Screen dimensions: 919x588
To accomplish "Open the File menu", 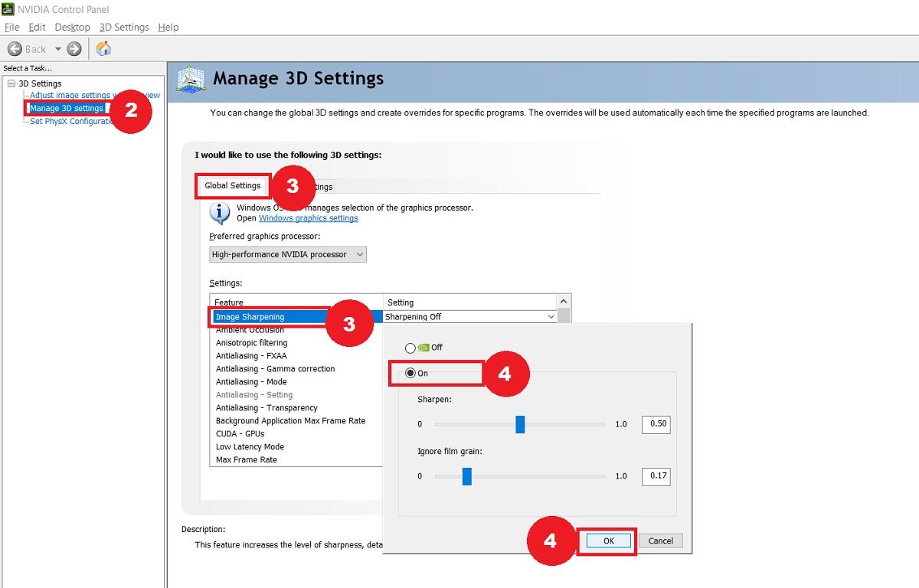I will [11, 27].
